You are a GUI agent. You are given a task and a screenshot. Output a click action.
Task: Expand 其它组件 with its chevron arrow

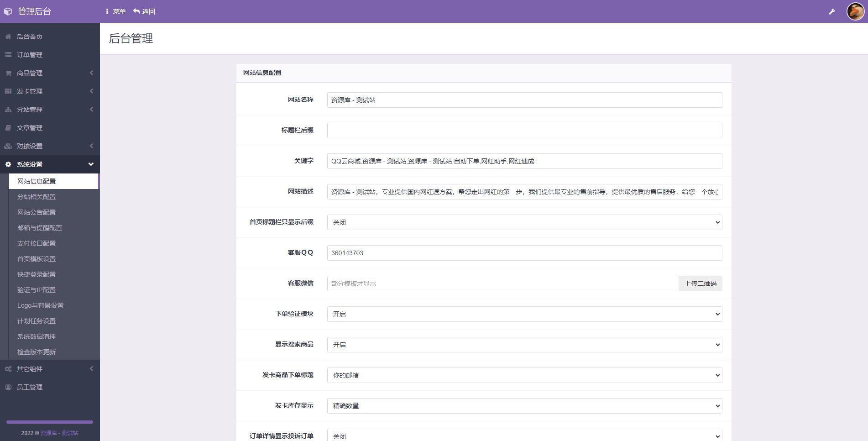tap(91, 369)
